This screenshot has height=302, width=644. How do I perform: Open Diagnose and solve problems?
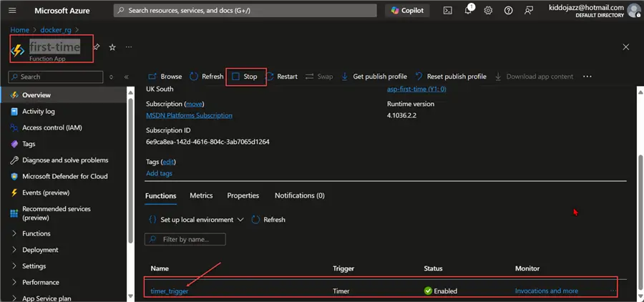[x=64, y=160]
